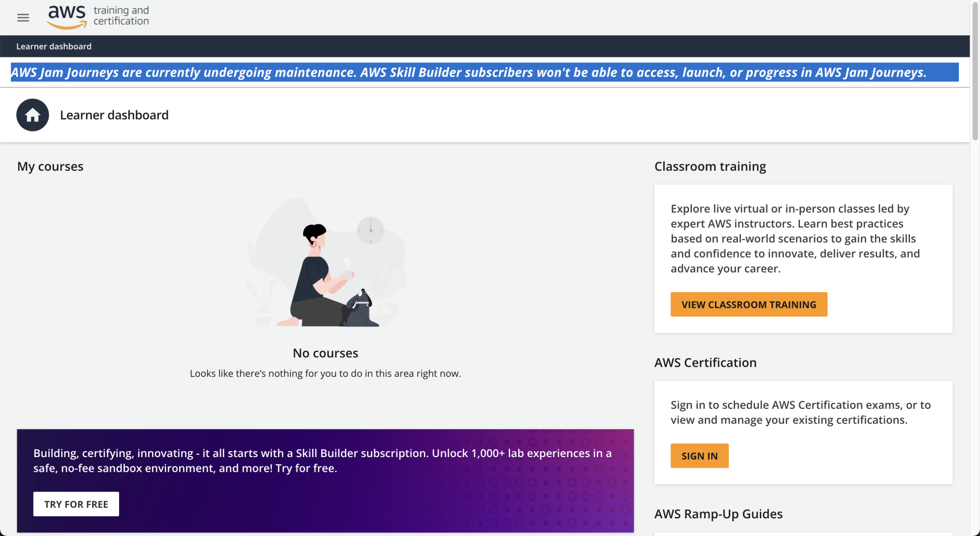Click the My courses section heading
The image size is (980, 536).
point(50,166)
